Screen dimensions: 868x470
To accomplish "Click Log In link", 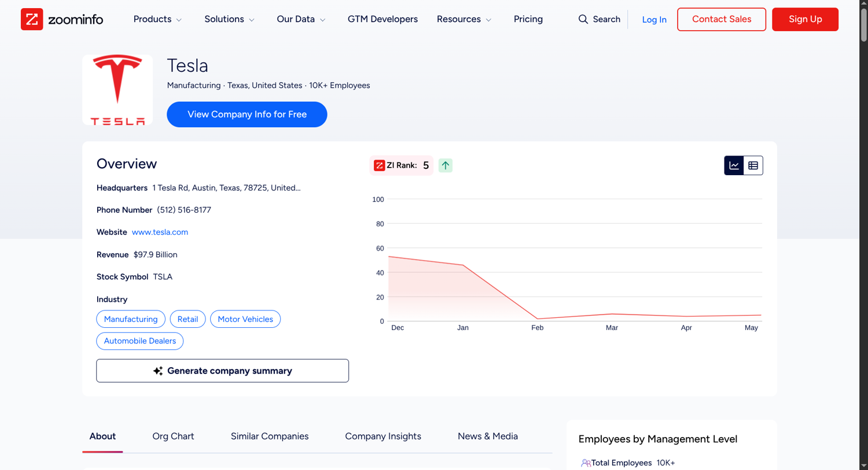I will (654, 20).
